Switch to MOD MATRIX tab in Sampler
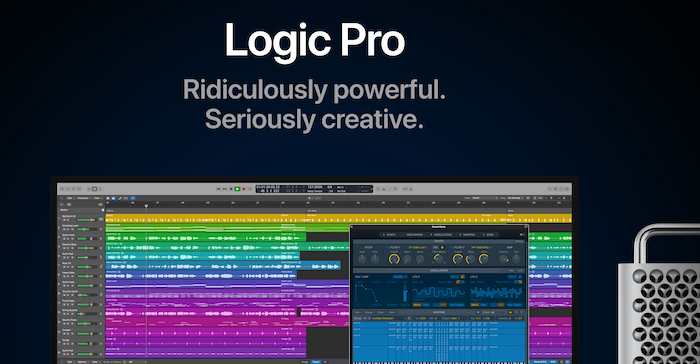This screenshot has width=700, height=364. click(x=413, y=234)
